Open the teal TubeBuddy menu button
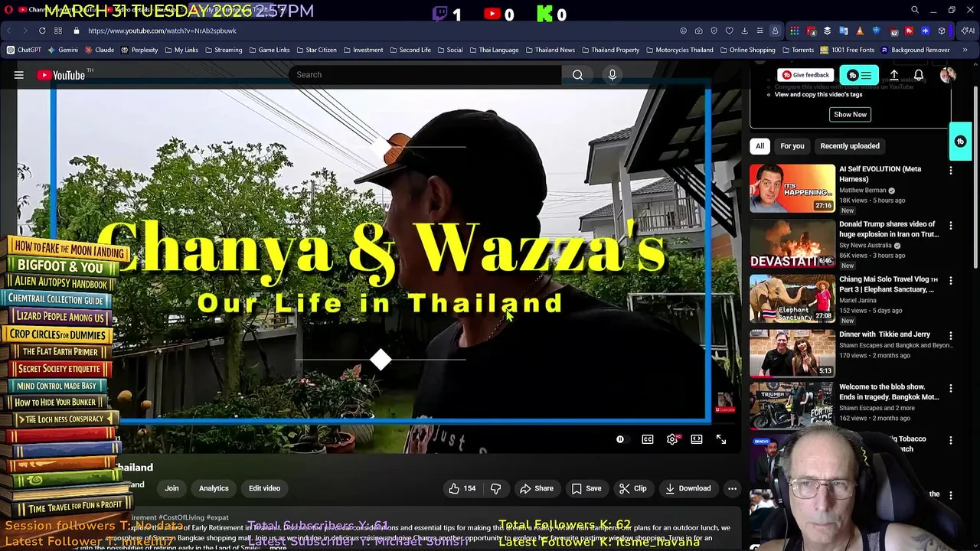Viewport: 980px width, 551px height. click(x=859, y=75)
